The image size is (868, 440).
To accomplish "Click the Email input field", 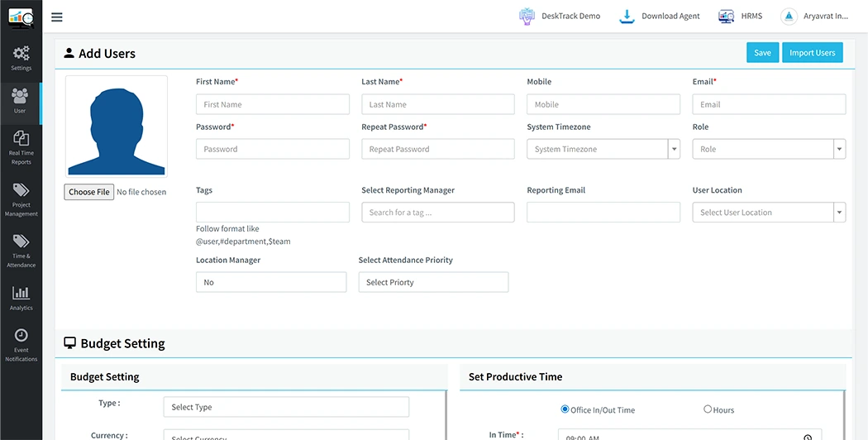I will (769, 104).
